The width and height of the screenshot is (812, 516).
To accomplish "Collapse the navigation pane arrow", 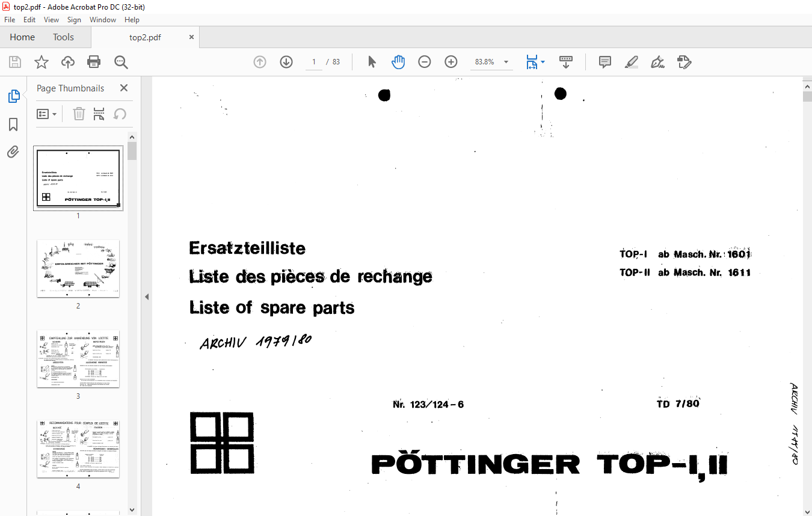I will (x=146, y=296).
